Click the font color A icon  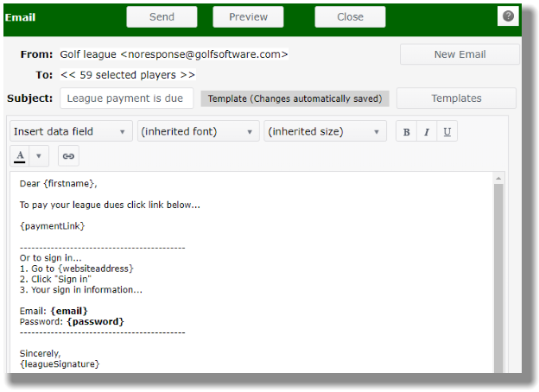[20, 156]
